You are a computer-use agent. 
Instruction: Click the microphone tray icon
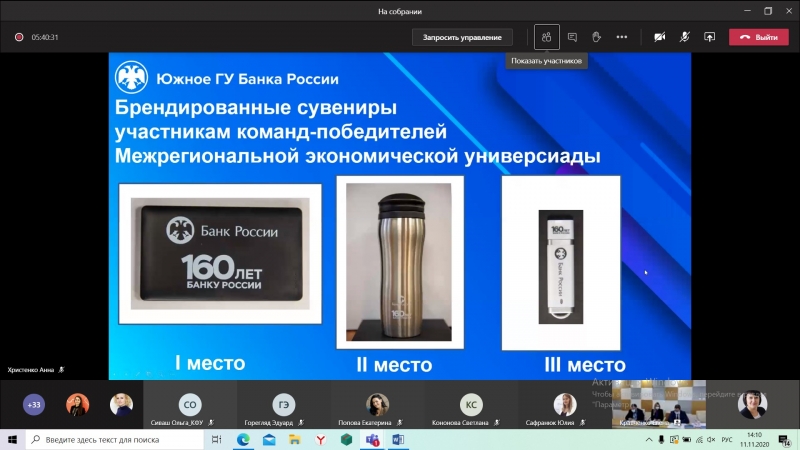point(661,439)
